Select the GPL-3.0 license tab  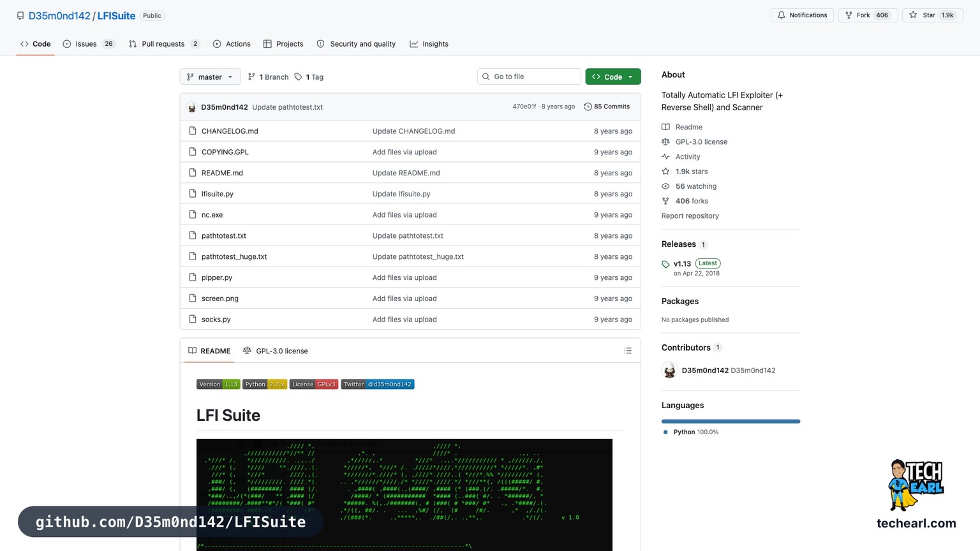276,351
